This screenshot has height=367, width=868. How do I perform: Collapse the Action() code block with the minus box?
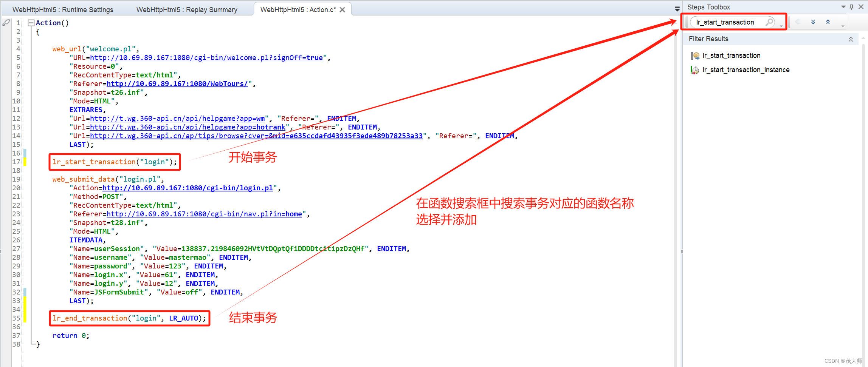[x=32, y=23]
